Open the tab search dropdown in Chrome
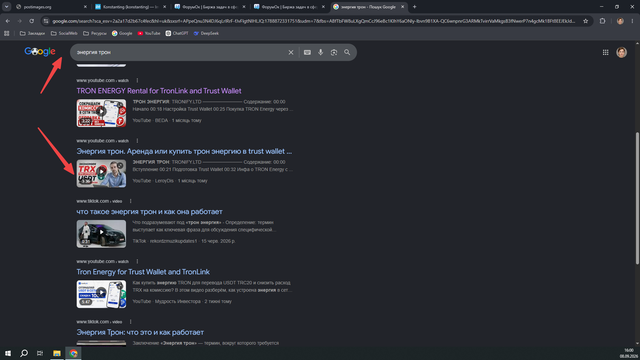640x360 pixels. tap(7, 7)
